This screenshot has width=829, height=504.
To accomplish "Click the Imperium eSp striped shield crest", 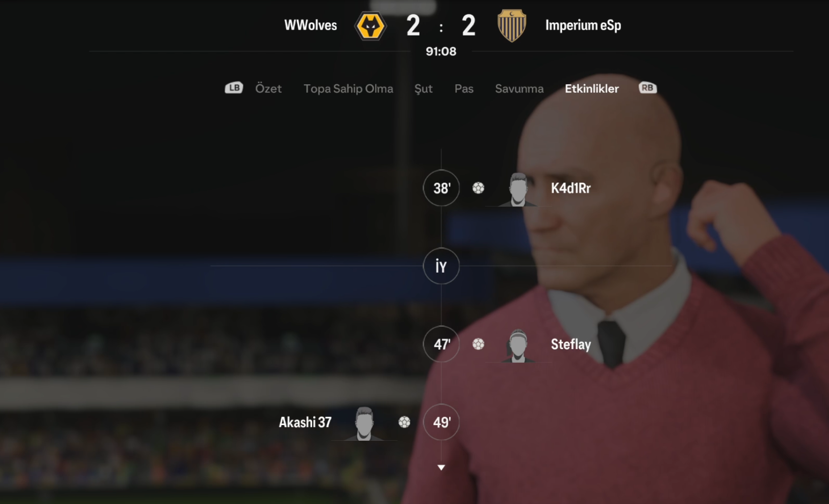I will click(x=511, y=25).
